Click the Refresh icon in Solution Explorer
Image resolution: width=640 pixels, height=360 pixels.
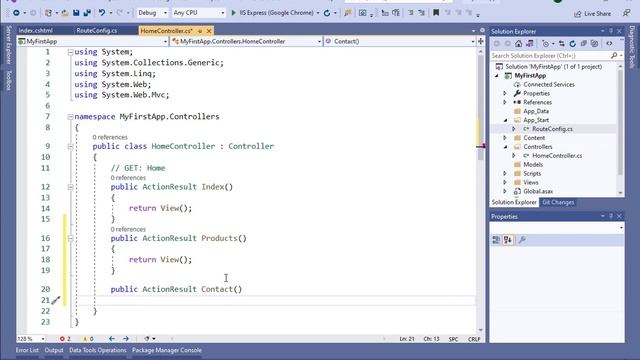573,44
